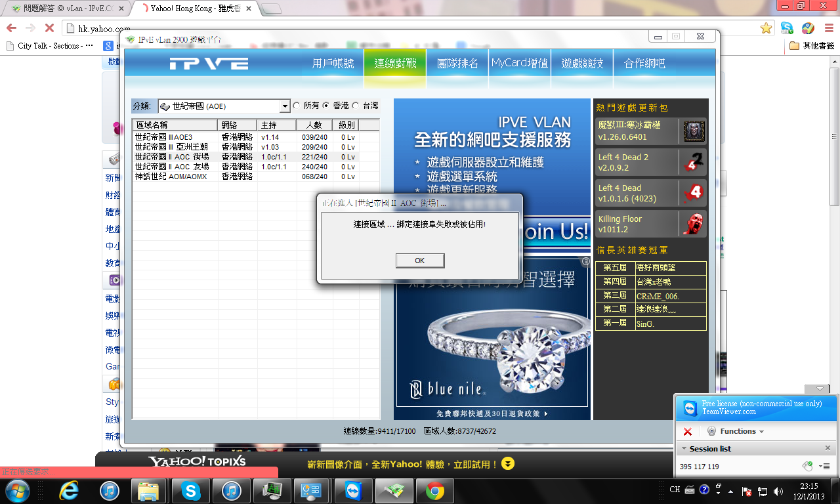Open the 其他書籤 bookmarks folder
The height and width of the screenshot is (504, 840).
pos(812,46)
